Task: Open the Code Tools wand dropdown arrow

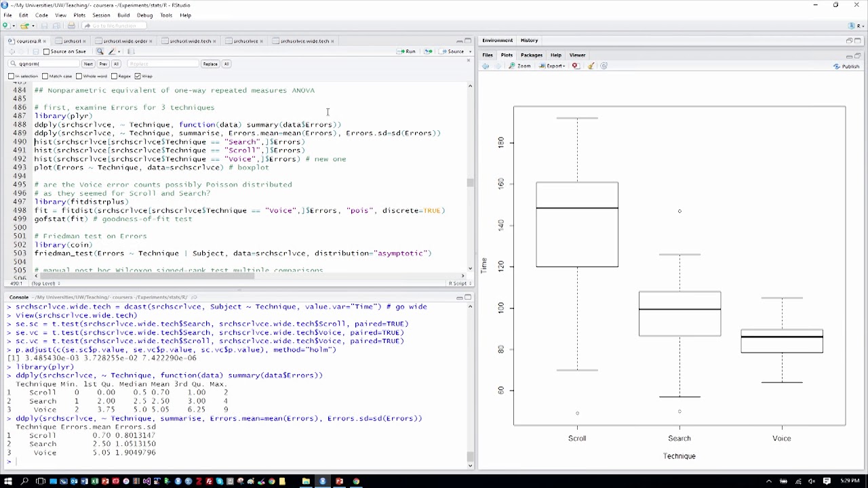Action: pyautogui.click(x=119, y=52)
